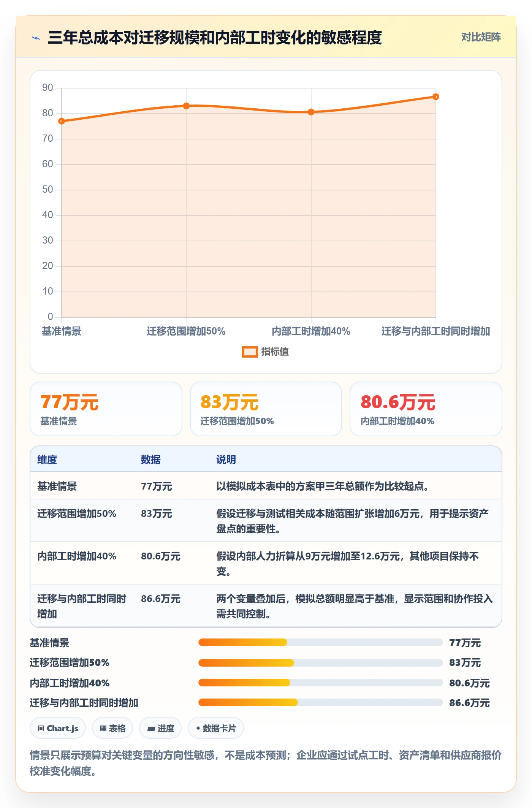Click the 基准情景 progress bar
Viewport: 532px width, 808px height.
point(320,642)
